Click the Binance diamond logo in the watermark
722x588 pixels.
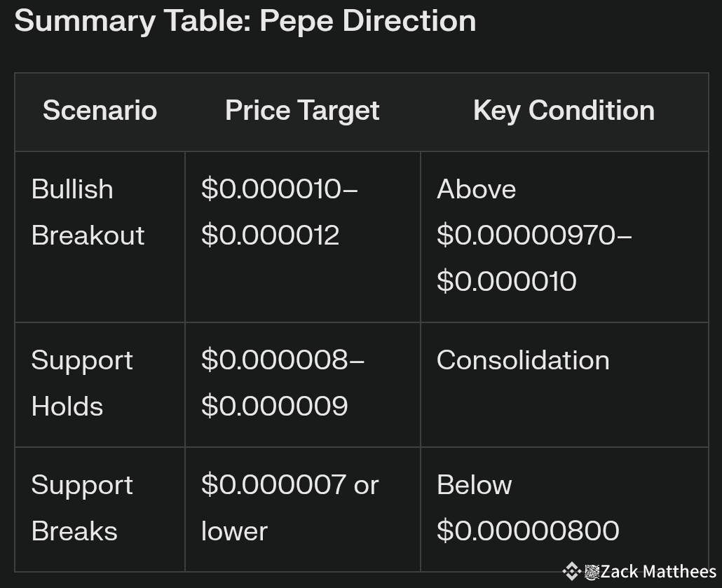coord(571,572)
